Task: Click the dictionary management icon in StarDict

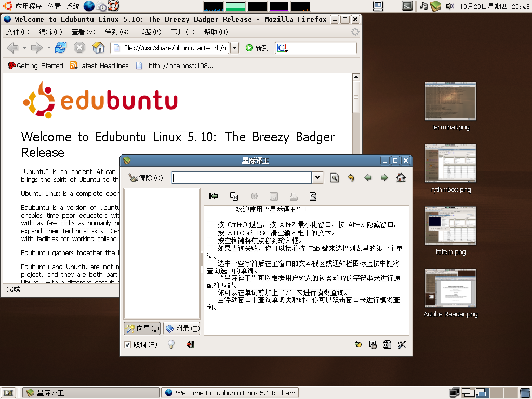Action: tap(387, 345)
